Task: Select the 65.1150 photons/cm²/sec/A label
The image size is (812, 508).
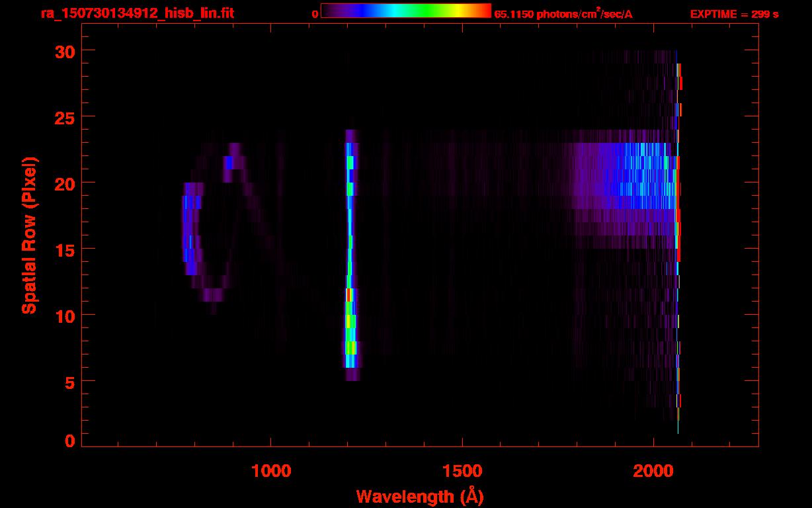Action: point(563,13)
